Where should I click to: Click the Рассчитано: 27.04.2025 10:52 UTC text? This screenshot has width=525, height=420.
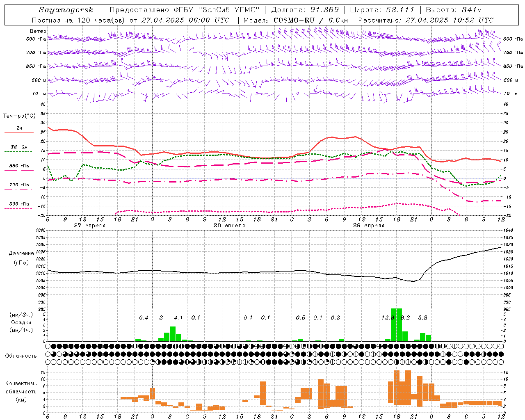[426, 20]
